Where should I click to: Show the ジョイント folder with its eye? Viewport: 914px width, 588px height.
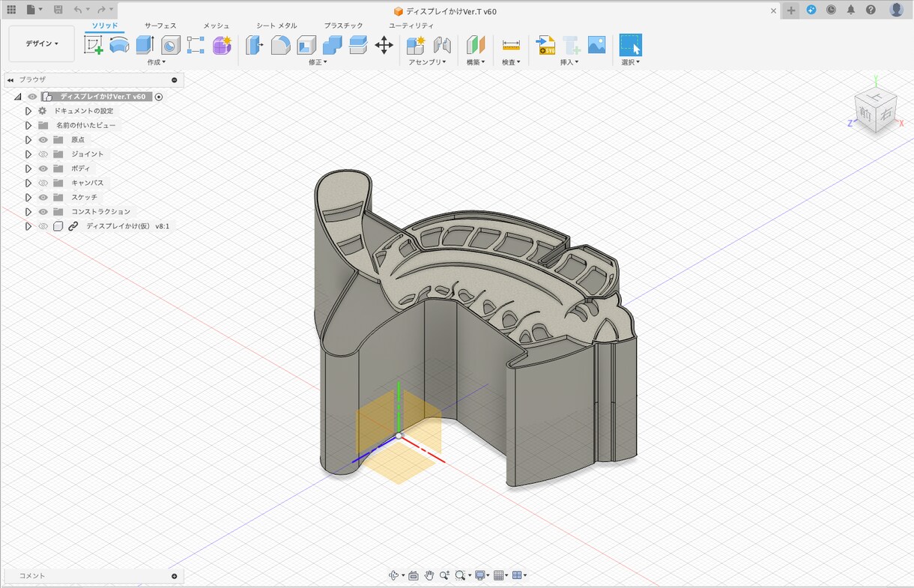pos(43,154)
